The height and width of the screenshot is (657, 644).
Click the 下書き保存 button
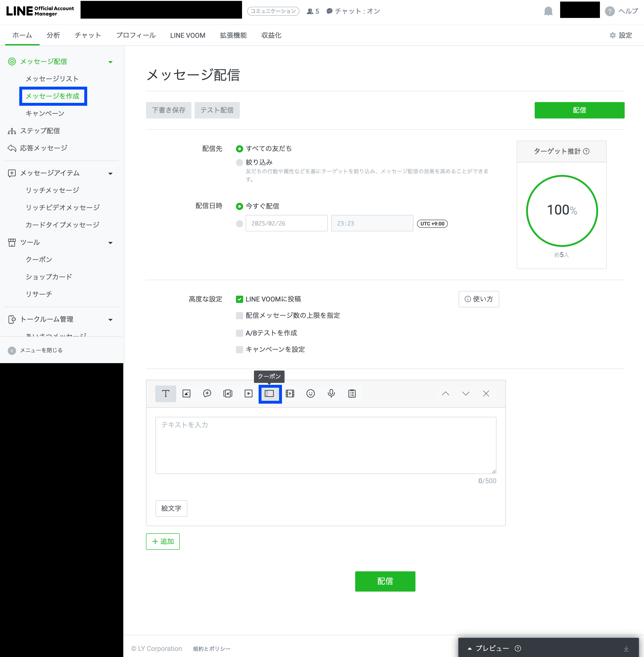[x=168, y=110]
